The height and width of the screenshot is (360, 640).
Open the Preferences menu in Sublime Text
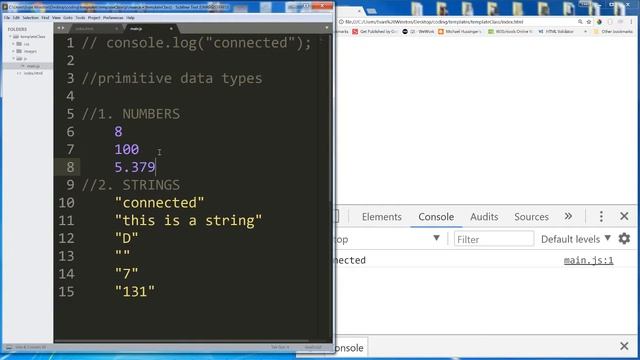pos(113,18)
